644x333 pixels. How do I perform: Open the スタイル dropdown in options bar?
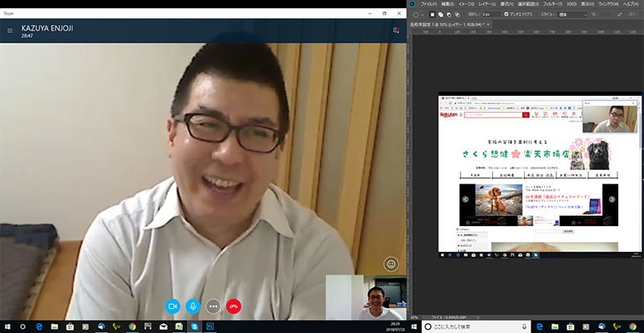click(x=572, y=14)
